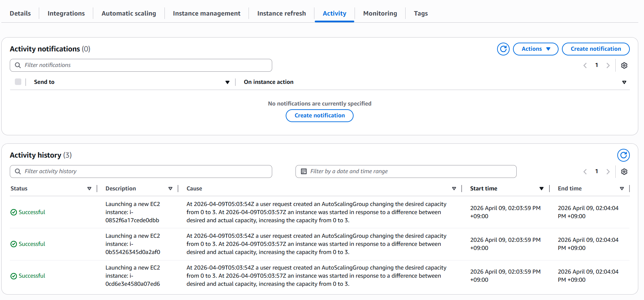The image size is (644, 300).
Task: Tick the select-all checkbox beside Send to
Action: coord(18,82)
